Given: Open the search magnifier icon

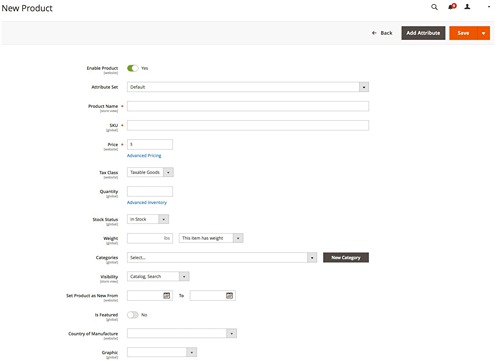Looking at the screenshot, I should [434, 7].
